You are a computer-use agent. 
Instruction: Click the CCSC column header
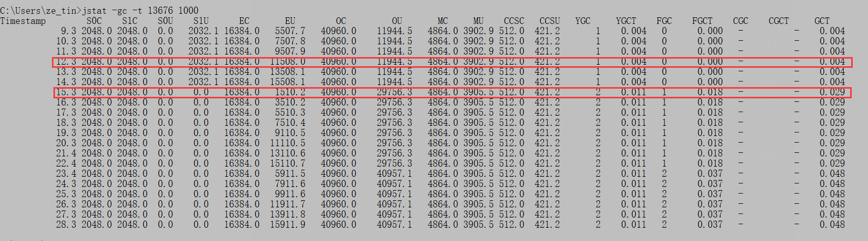point(514,21)
